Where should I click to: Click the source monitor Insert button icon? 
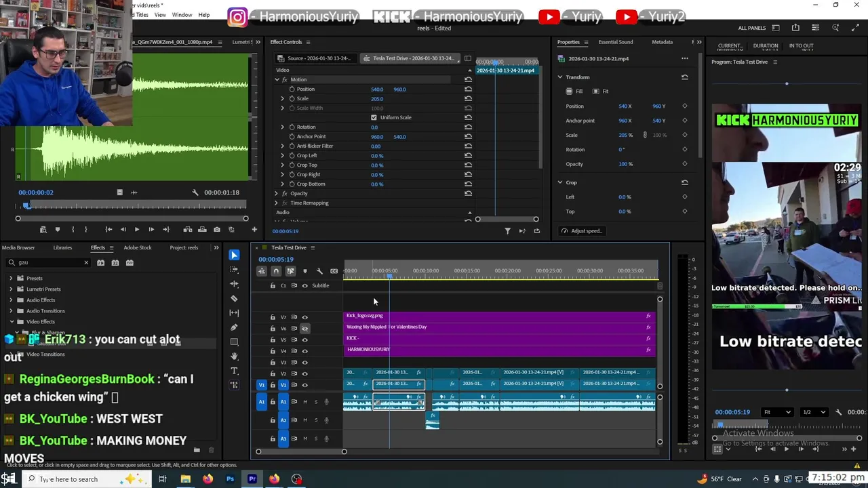(x=187, y=230)
